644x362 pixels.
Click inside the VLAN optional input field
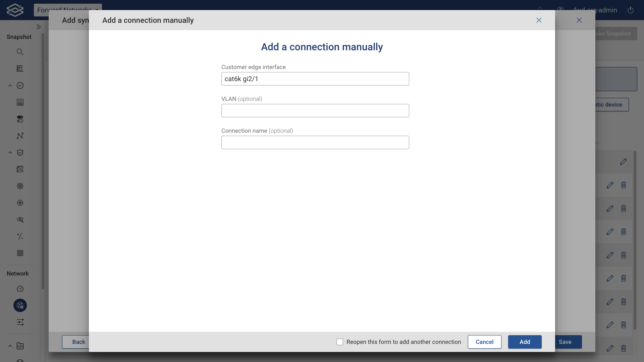click(315, 111)
